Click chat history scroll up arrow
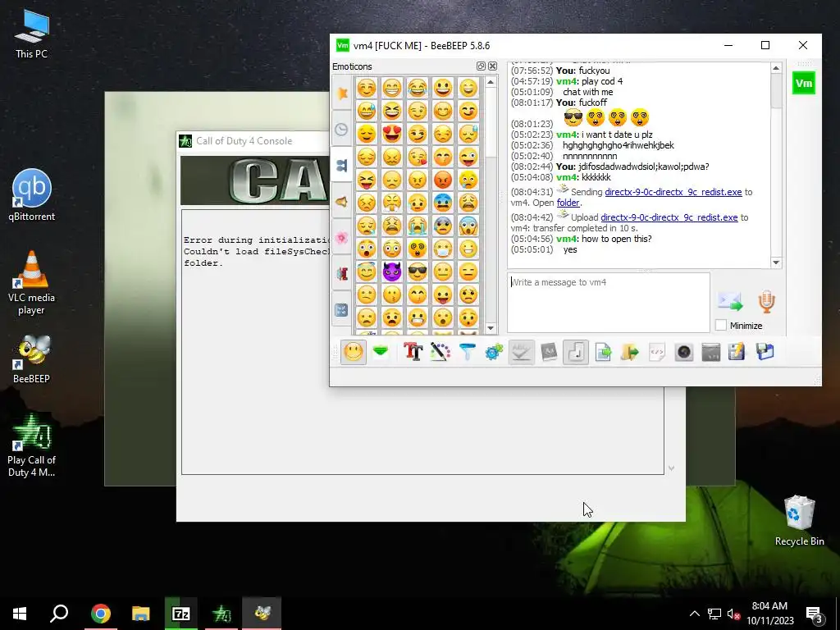Screen dimensions: 840x630 click(x=776, y=68)
